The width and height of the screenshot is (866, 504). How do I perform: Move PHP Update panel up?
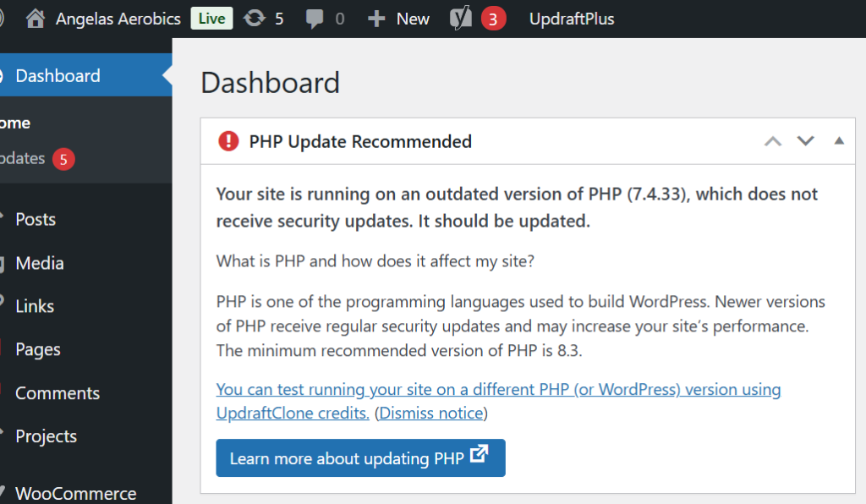pos(773,141)
